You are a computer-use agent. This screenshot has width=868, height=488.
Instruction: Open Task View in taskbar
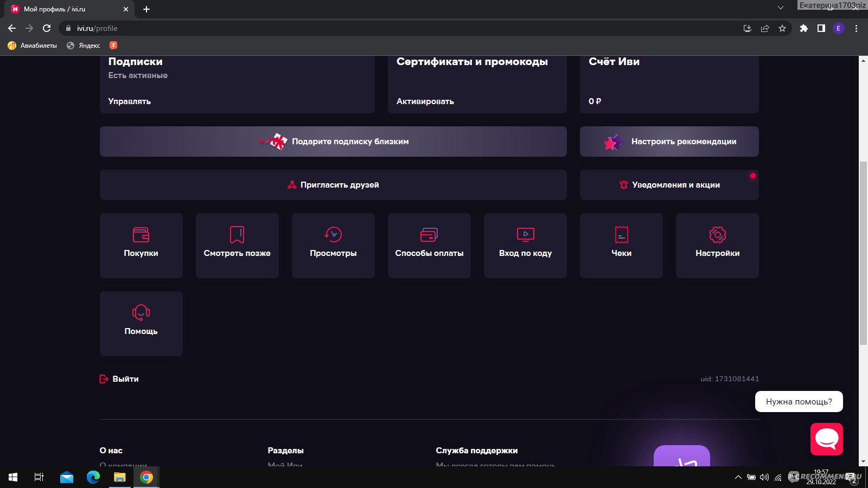39,477
